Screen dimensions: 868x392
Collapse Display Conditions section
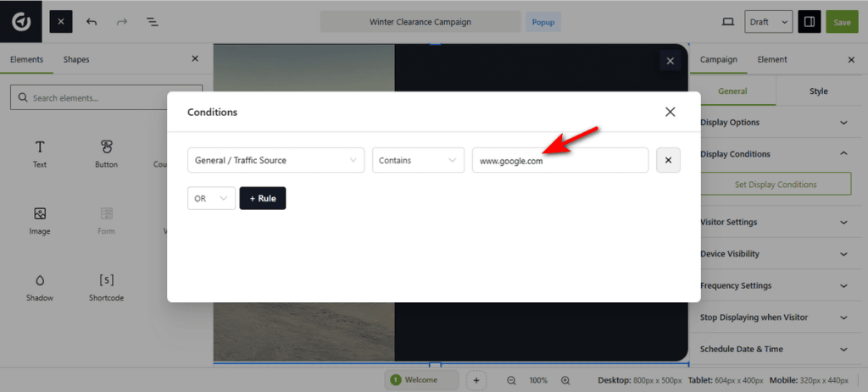[x=774, y=154]
